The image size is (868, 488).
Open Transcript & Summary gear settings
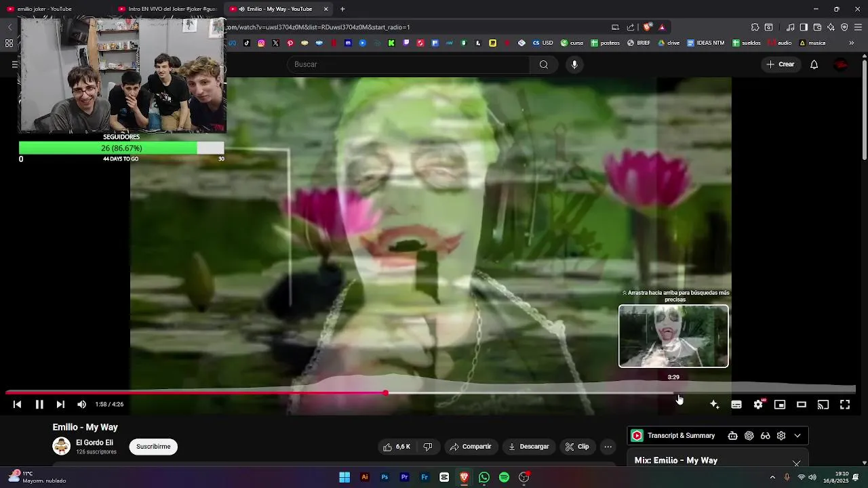[x=781, y=436]
